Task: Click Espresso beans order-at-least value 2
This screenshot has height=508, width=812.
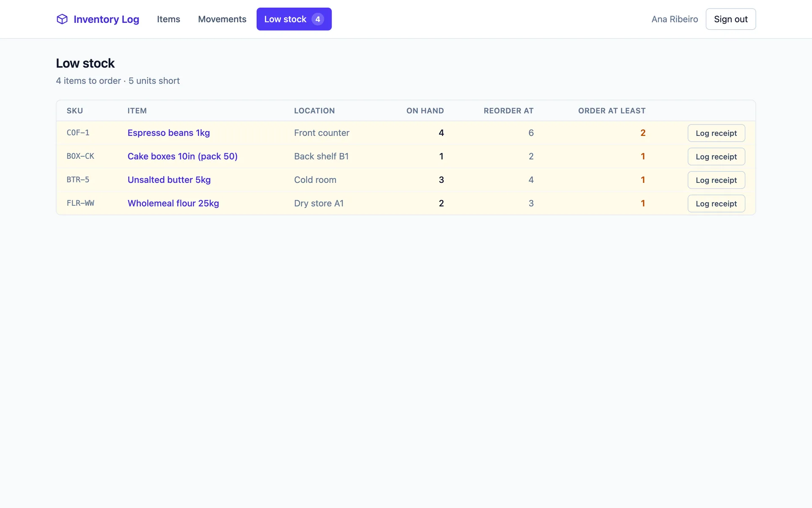Action: (x=642, y=133)
